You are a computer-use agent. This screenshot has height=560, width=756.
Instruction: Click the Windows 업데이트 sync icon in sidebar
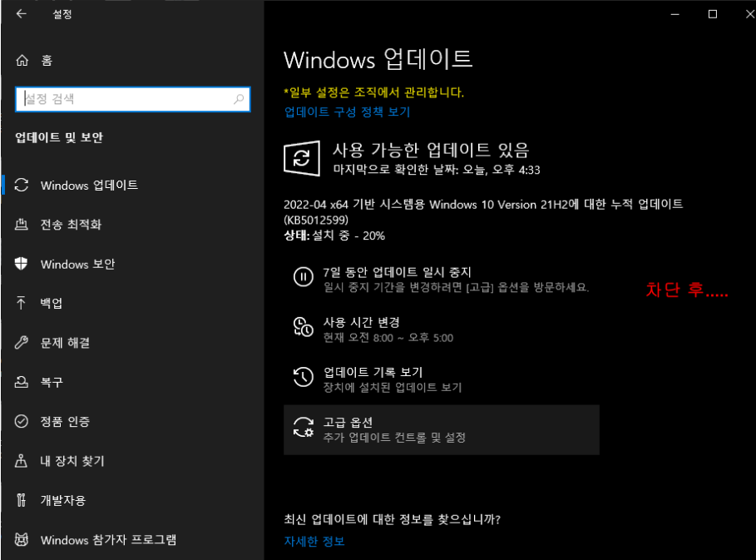pos(22,186)
